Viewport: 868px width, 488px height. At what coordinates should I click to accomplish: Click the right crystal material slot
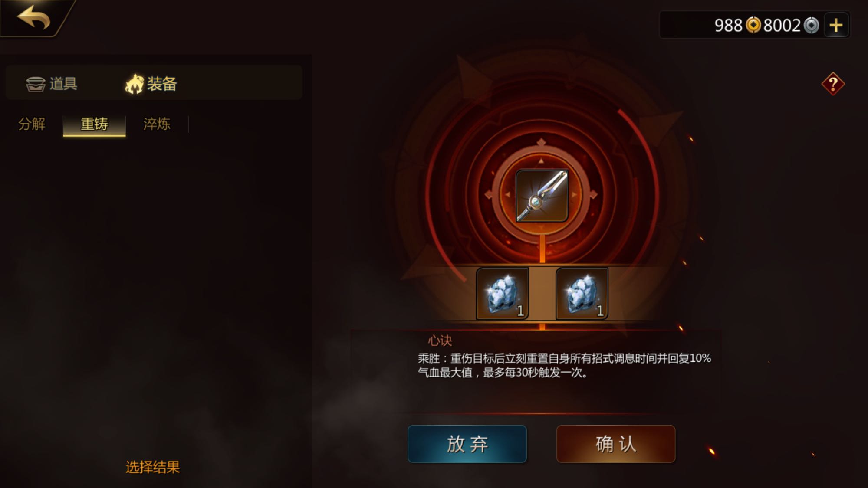coord(582,294)
